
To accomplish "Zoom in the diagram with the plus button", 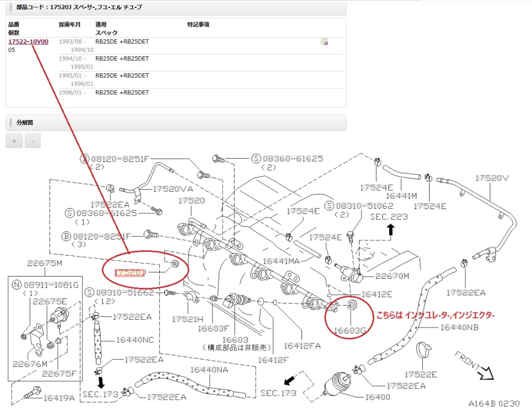I will point(14,140).
